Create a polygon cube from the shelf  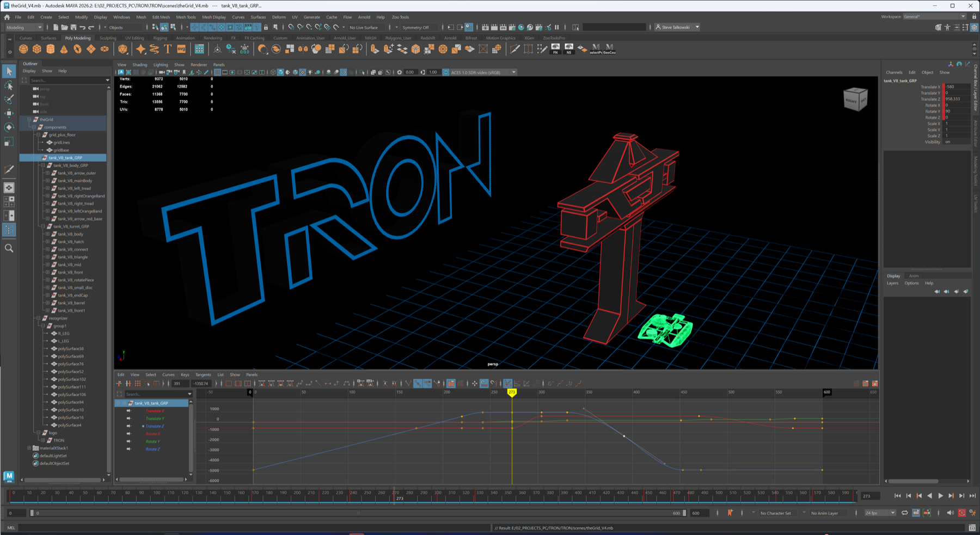pos(37,50)
